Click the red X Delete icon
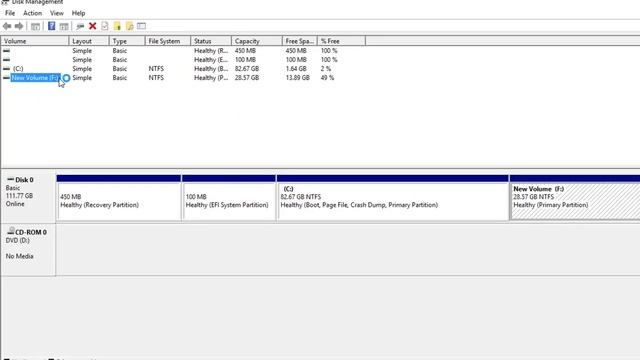This screenshot has width=640, height=360. click(x=93, y=26)
